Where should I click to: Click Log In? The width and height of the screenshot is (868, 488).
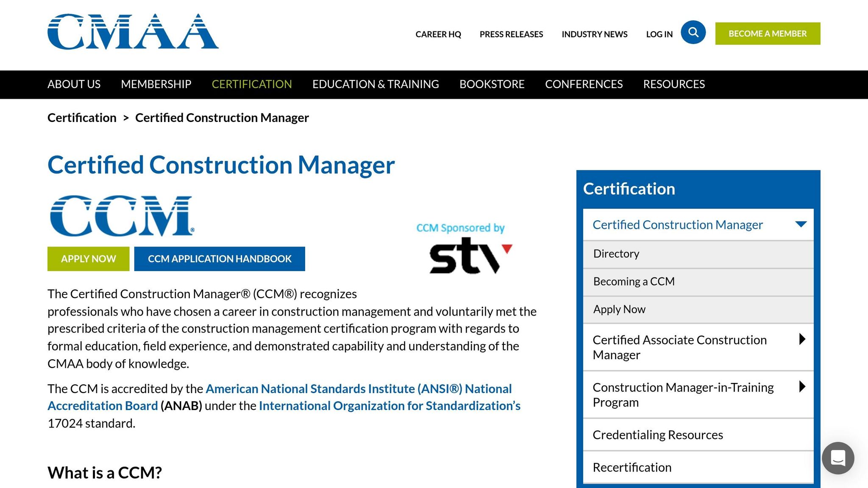(659, 34)
